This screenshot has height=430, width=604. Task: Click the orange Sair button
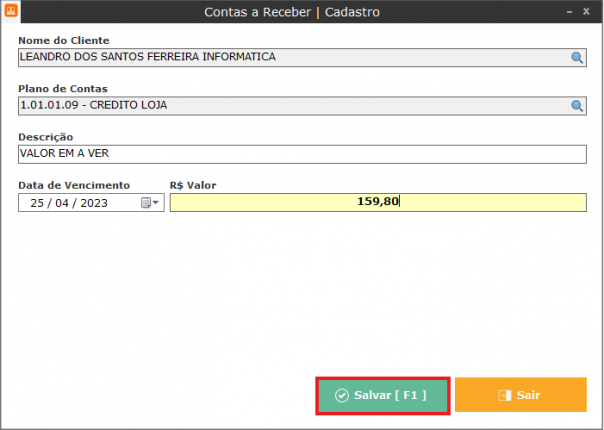coord(520,395)
